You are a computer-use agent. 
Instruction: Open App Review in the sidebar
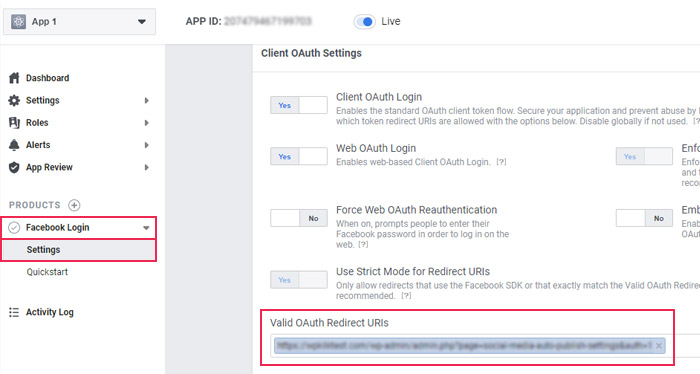click(x=49, y=167)
